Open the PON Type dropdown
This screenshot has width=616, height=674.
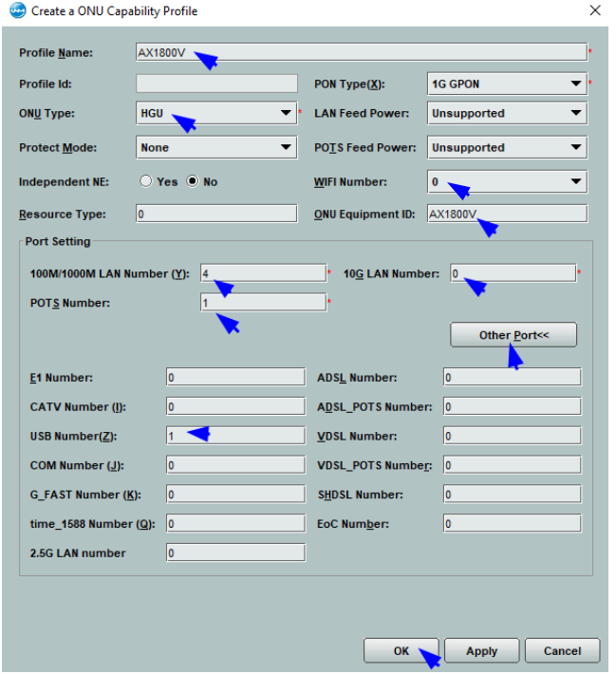(507, 84)
